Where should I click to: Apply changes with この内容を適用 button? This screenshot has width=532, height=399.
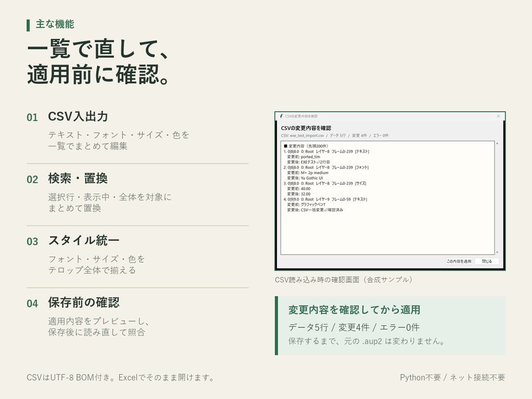459,261
